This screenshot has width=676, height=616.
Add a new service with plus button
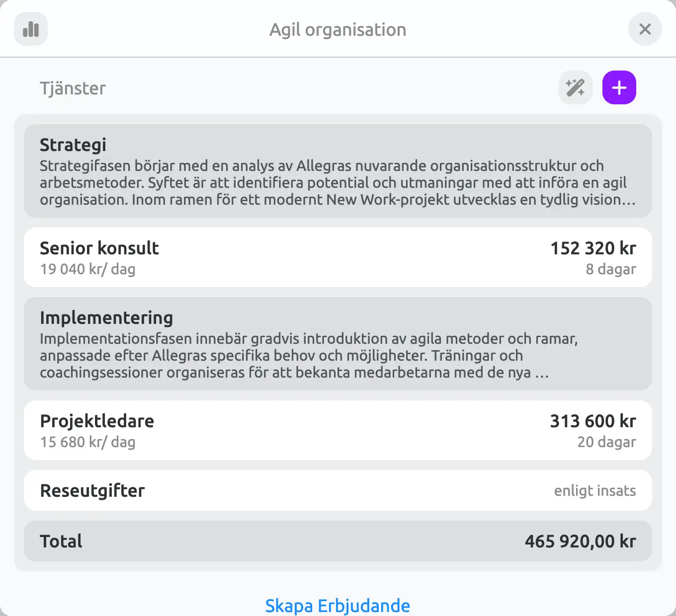pyautogui.click(x=619, y=88)
